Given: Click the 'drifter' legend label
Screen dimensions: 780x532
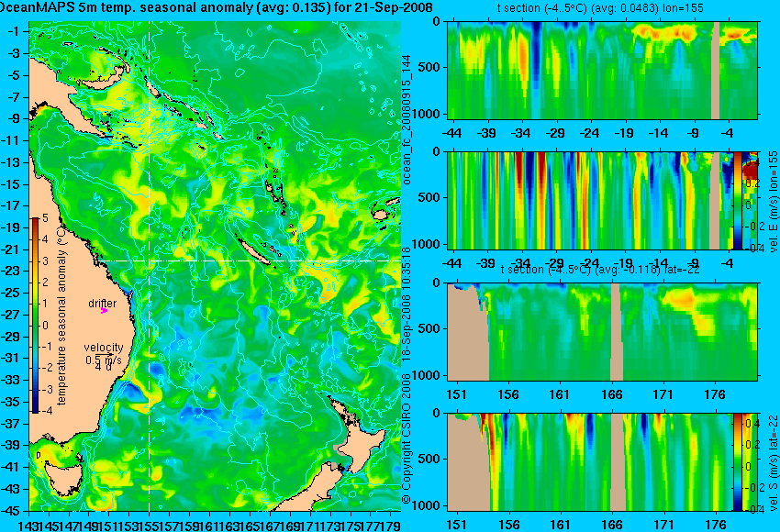Looking at the screenshot, I should (x=103, y=303).
